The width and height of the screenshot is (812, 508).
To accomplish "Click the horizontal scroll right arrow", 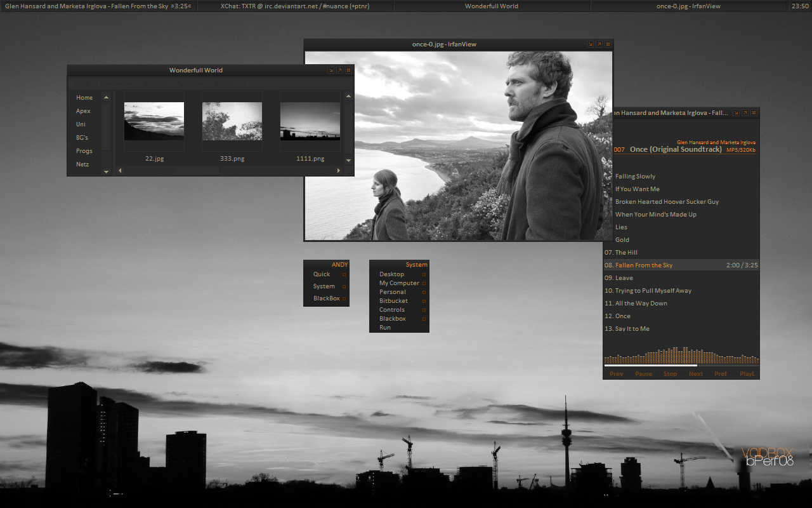I will click(x=338, y=170).
